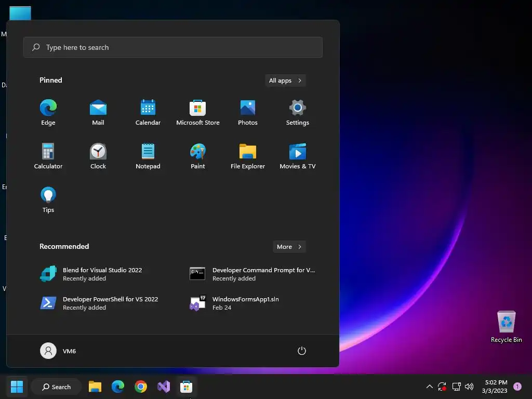Screen dimensions: 532x399
Task: Show More recommended items
Action: click(x=289, y=247)
